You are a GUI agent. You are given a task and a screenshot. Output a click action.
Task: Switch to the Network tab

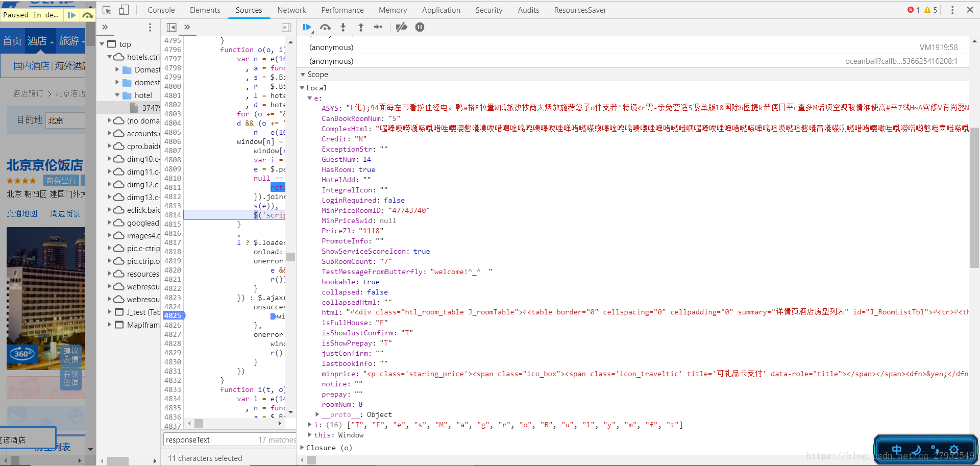[291, 10]
